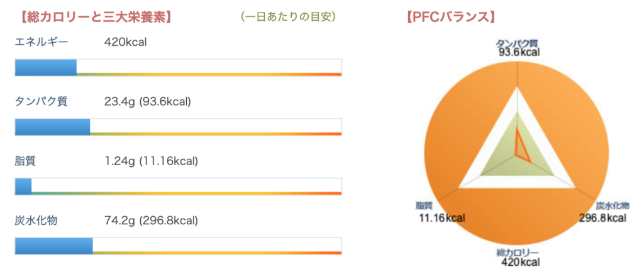This screenshot has width=644, height=274.
Task: Click the エネルギー label
Action: pos(41,42)
